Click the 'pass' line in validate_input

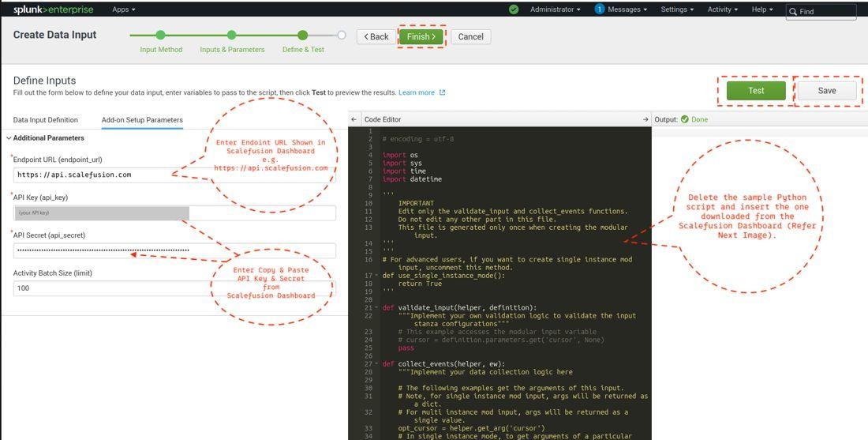click(406, 348)
